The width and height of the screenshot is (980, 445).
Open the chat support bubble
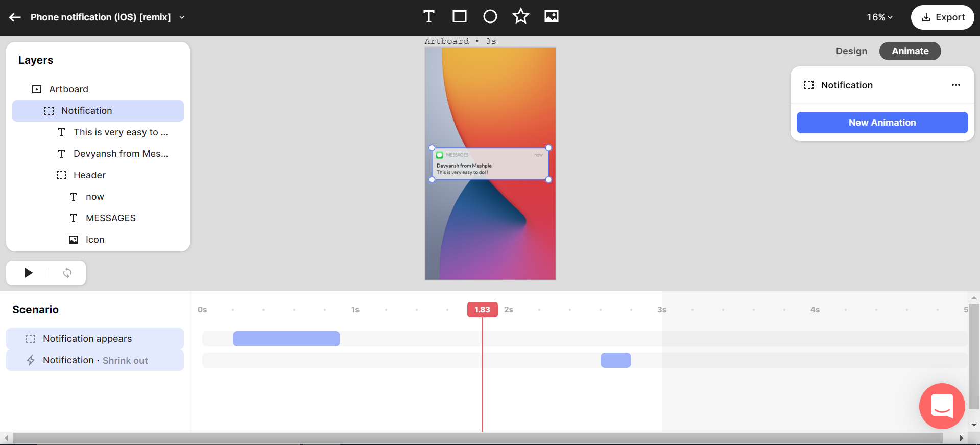coord(942,406)
